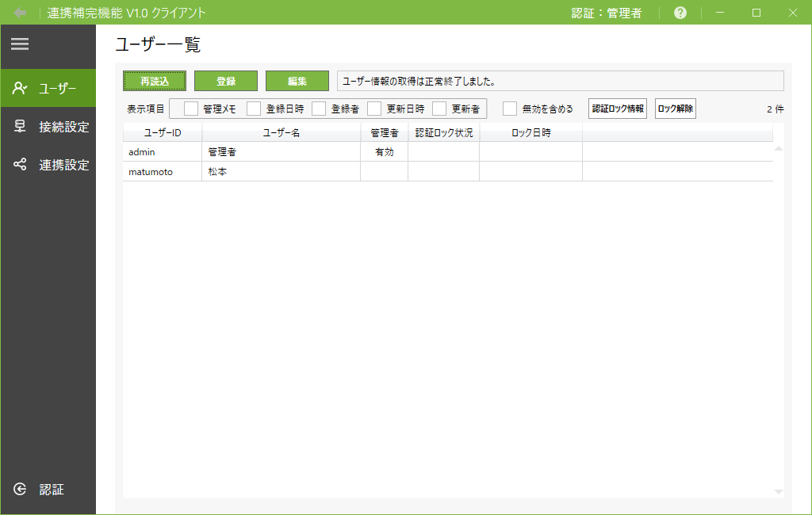Sort by the ユーザーID column header
812x515 pixels.
click(163, 133)
